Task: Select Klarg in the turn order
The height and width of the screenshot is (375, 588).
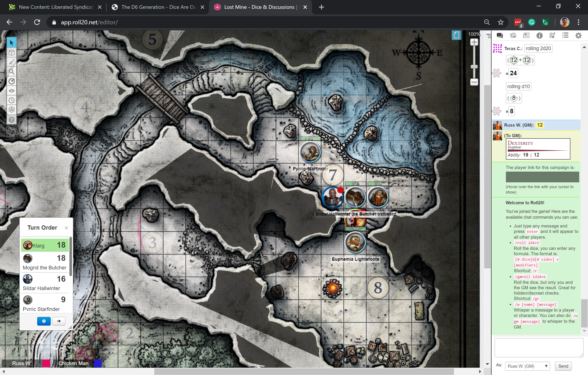Action: [45, 245]
